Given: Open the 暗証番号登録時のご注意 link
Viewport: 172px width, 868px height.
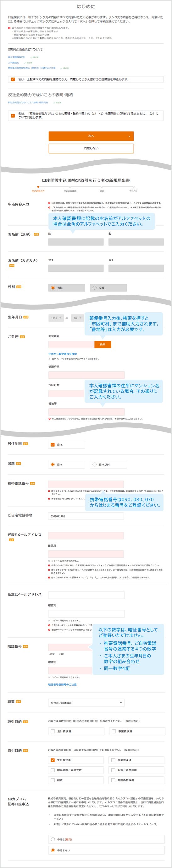Looking at the screenshot, I should 63,684.
